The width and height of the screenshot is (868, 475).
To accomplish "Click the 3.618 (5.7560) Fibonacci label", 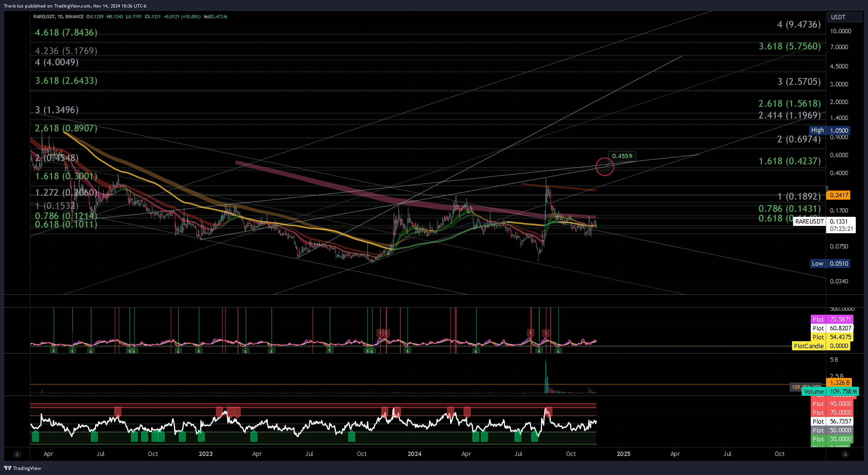I will pos(789,46).
